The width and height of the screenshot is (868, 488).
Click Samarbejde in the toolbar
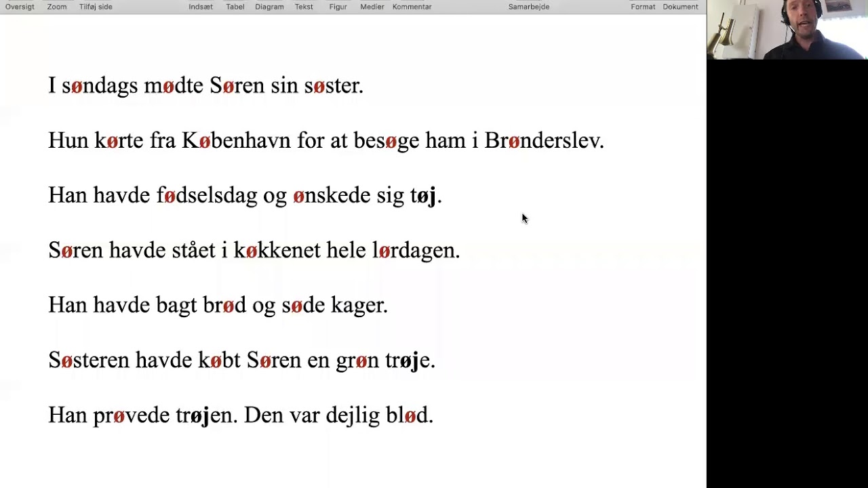529,7
